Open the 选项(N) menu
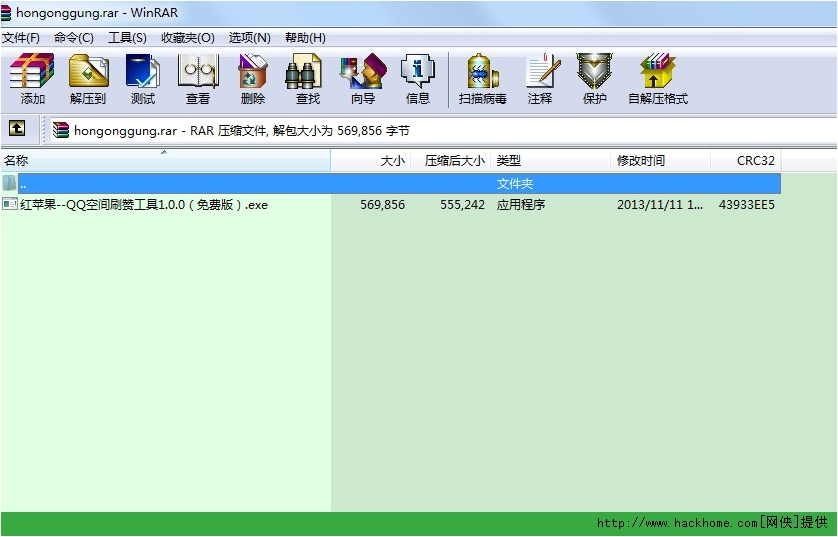The width and height of the screenshot is (838, 537). click(250, 37)
